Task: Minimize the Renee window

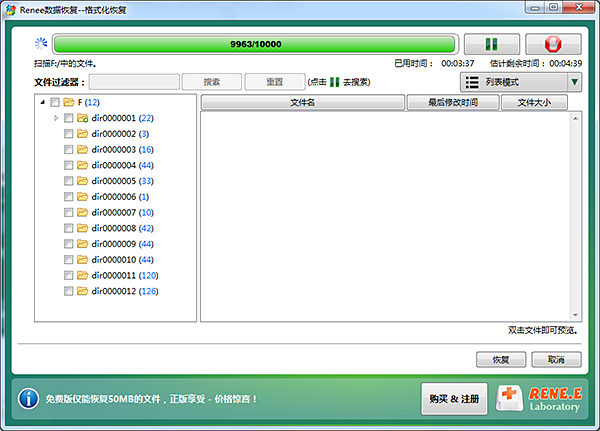Action: (x=535, y=7)
